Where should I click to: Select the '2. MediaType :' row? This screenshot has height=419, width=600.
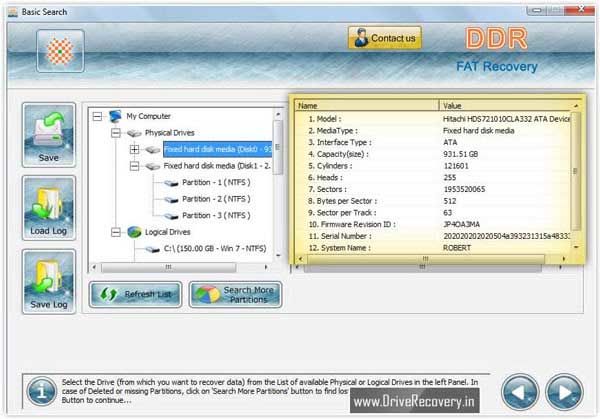(x=433, y=131)
